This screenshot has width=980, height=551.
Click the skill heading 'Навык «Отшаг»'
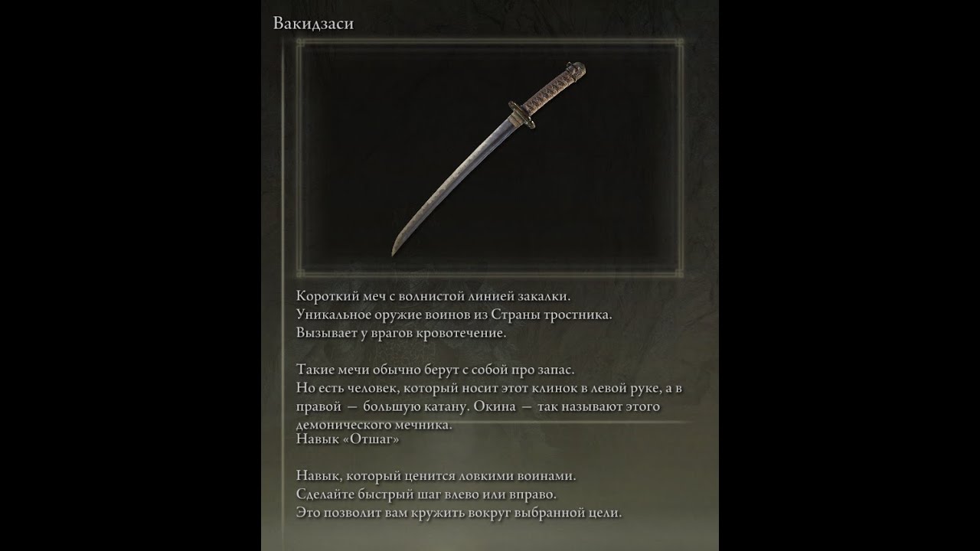pyautogui.click(x=348, y=439)
